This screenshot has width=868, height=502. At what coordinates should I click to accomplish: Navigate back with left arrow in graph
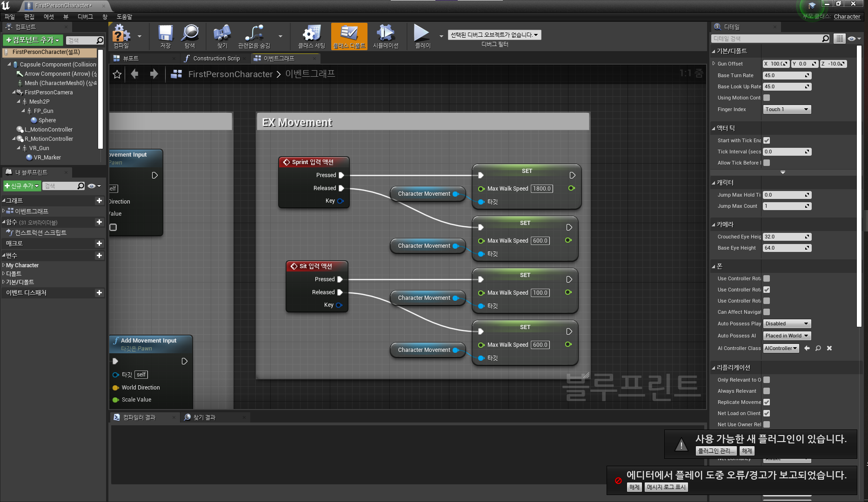click(x=135, y=74)
